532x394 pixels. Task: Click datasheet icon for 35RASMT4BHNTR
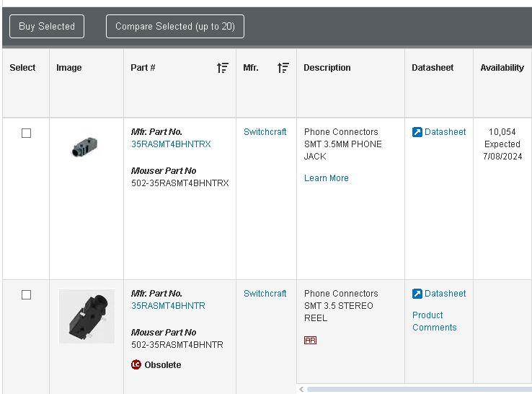tap(417, 294)
